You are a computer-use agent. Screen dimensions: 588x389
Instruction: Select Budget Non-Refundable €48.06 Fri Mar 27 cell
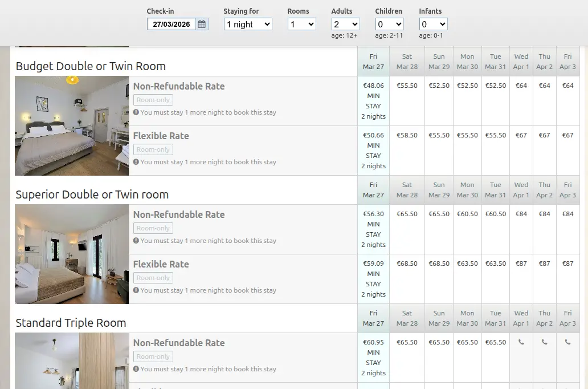[x=374, y=101]
